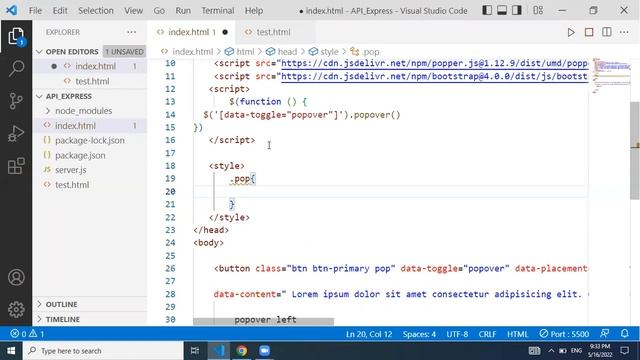Open the Windows Start menu
Screen dimensions: 640x360
[11, 351]
